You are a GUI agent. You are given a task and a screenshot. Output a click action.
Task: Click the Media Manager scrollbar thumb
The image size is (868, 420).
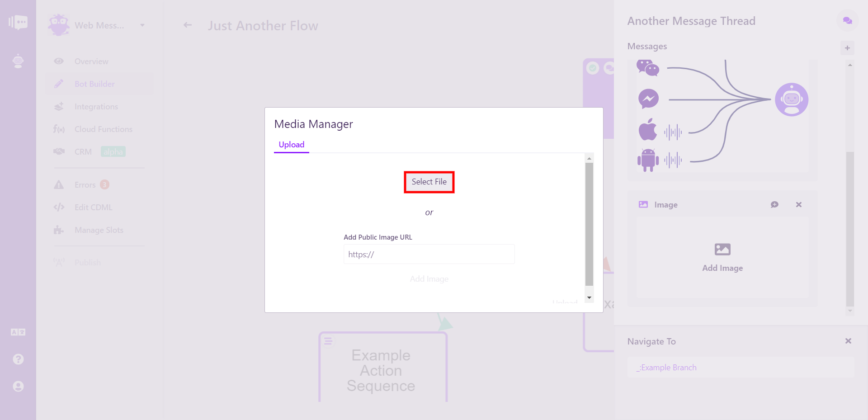[x=589, y=224]
